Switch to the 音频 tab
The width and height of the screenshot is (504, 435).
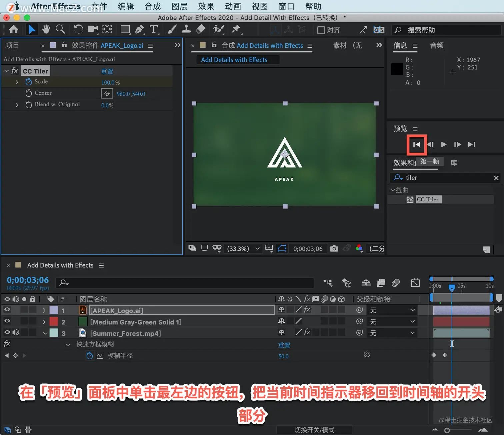(437, 45)
